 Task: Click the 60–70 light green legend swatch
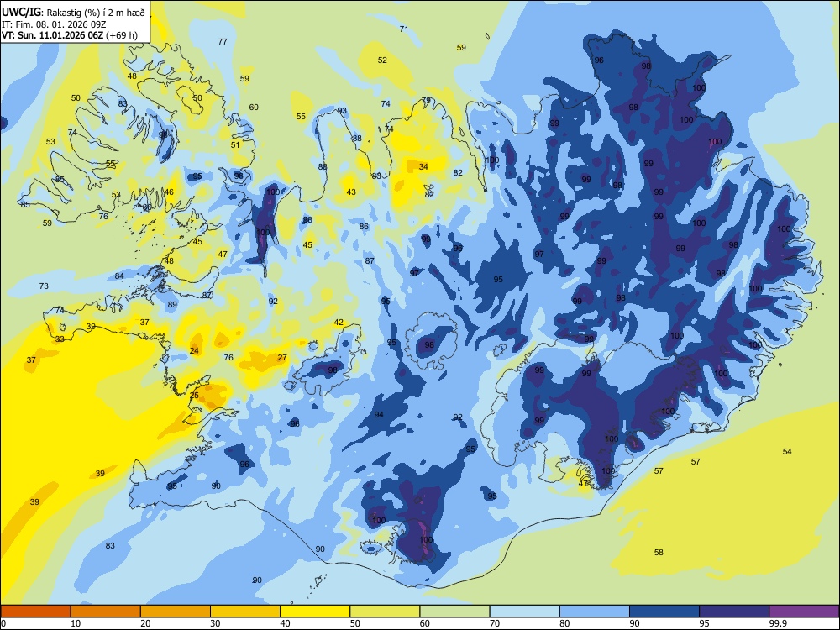click(454, 612)
